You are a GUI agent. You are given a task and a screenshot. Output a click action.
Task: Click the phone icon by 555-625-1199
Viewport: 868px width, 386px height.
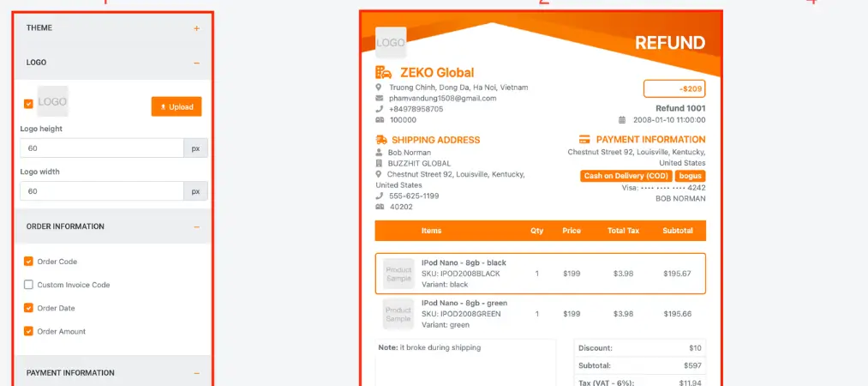(x=380, y=196)
